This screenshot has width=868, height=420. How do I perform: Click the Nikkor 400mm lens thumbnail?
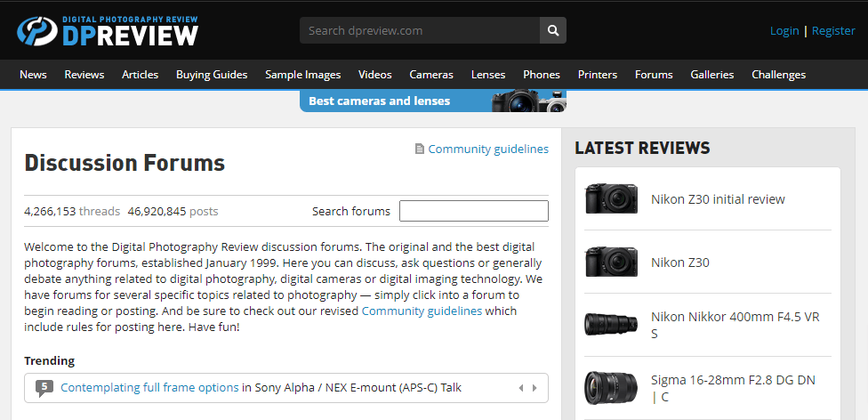click(611, 324)
